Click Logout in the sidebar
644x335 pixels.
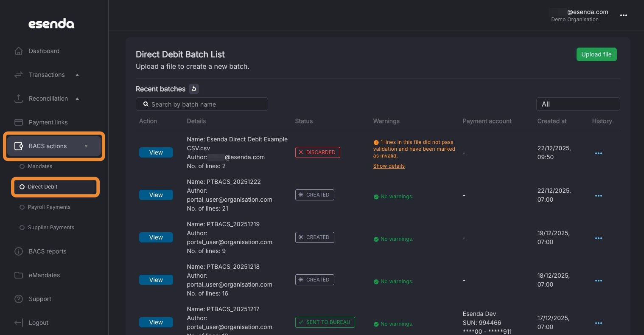pos(39,323)
